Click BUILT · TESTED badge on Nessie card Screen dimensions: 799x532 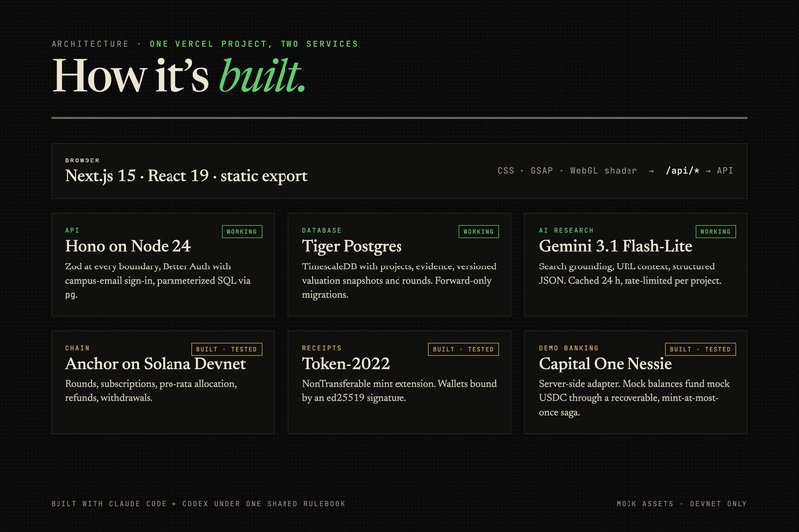pos(700,350)
